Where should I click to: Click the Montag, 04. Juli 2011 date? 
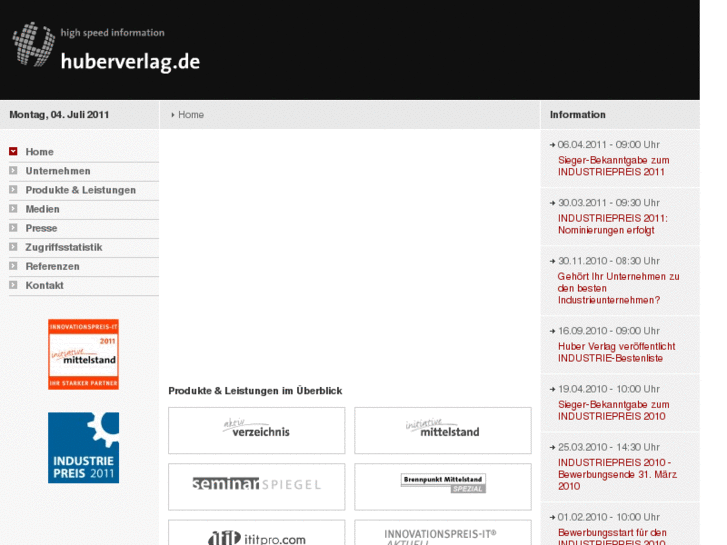pos(59,115)
